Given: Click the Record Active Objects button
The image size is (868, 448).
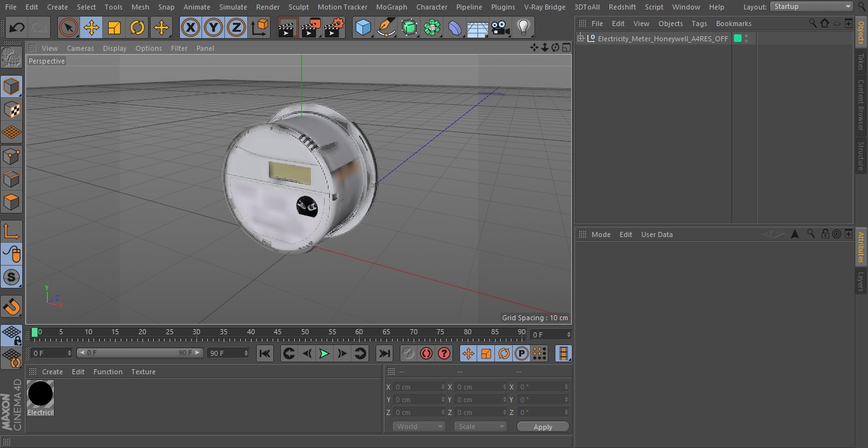Looking at the screenshot, I should coord(408,353).
